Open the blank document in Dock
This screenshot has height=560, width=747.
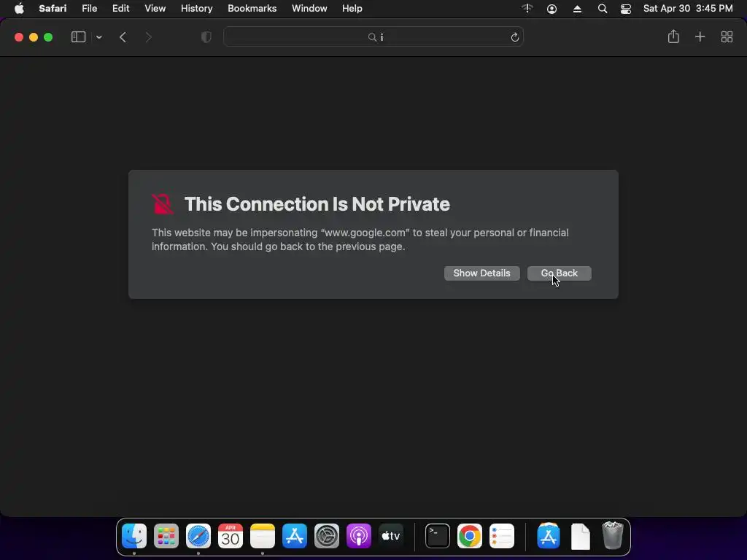tap(580, 536)
